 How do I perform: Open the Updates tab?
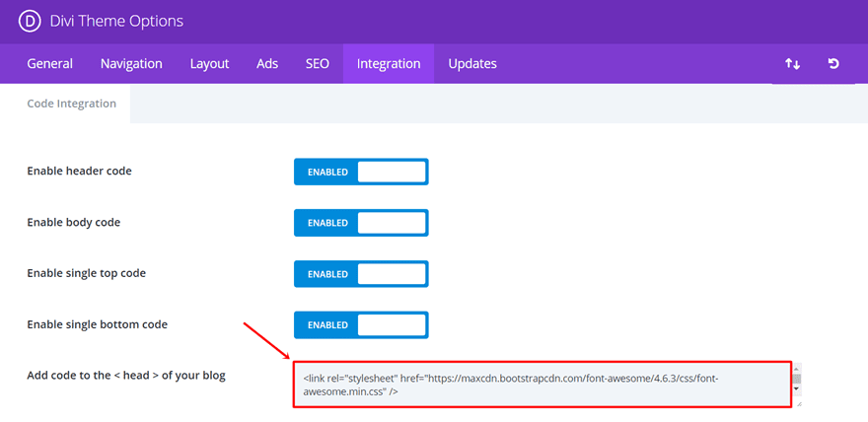click(x=472, y=64)
